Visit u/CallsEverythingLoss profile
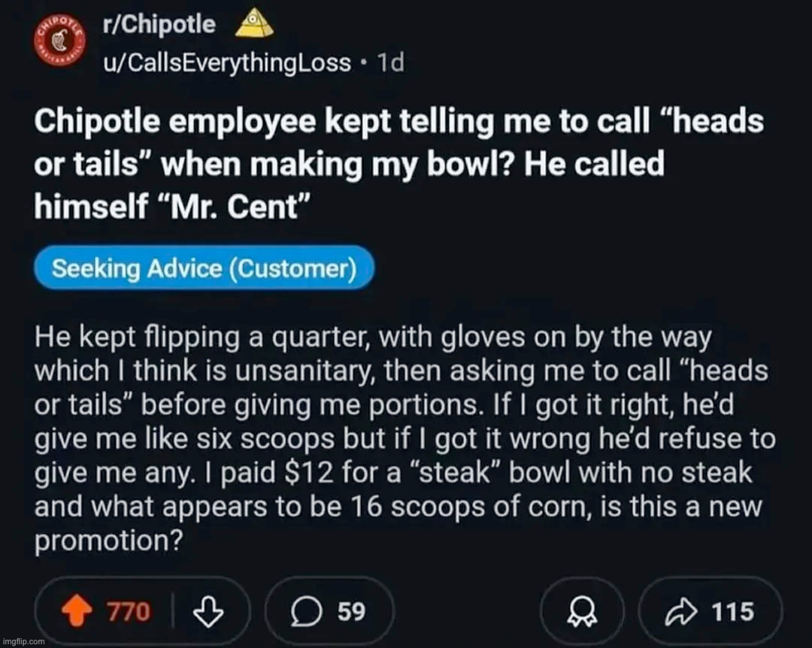 [226, 62]
